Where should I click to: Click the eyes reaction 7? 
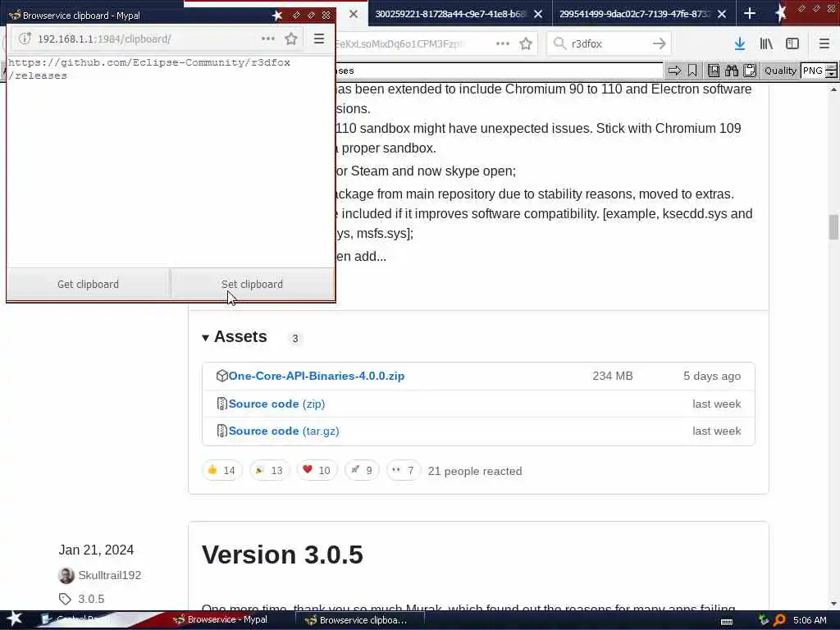(x=404, y=470)
